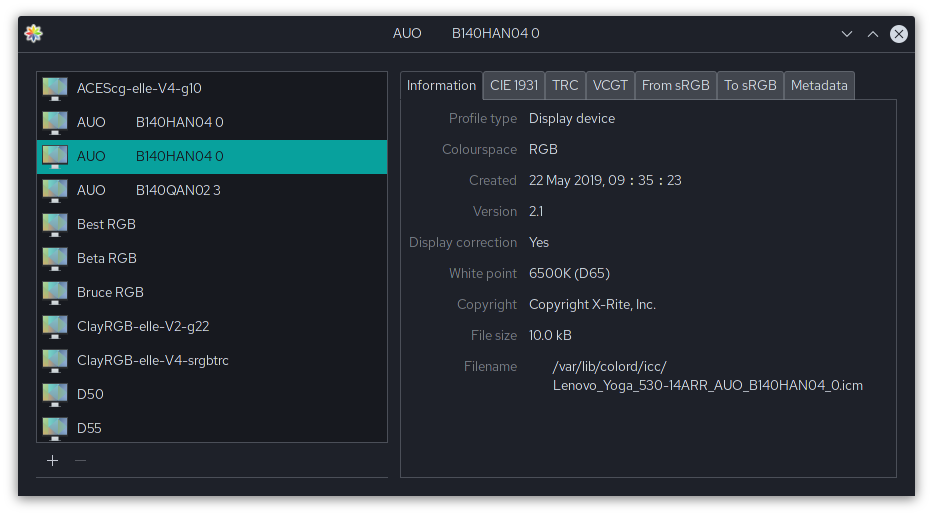Switch to the TRC tab
Screen dimensions: 933x516
click(x=565, y=86)
